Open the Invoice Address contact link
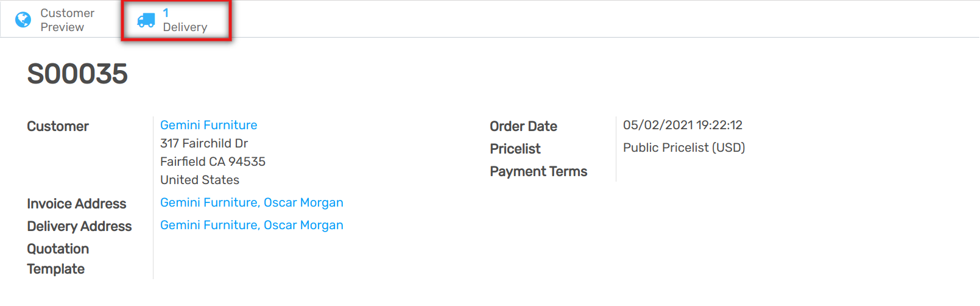Image resolution: width=980 pixels, height=306 pixels. [x=252, y=202]
